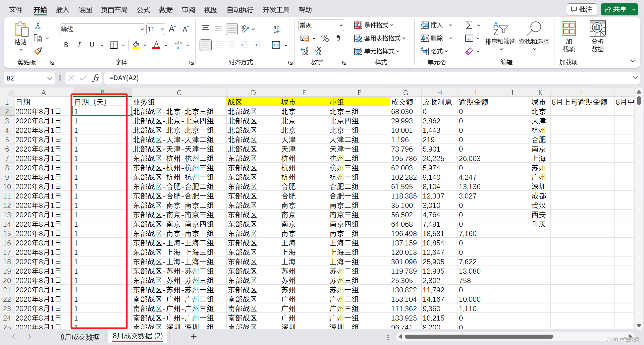Launch the Analyze Data (分析数据) tool
The image size is (644, 345).
click(x=597, y=37)
